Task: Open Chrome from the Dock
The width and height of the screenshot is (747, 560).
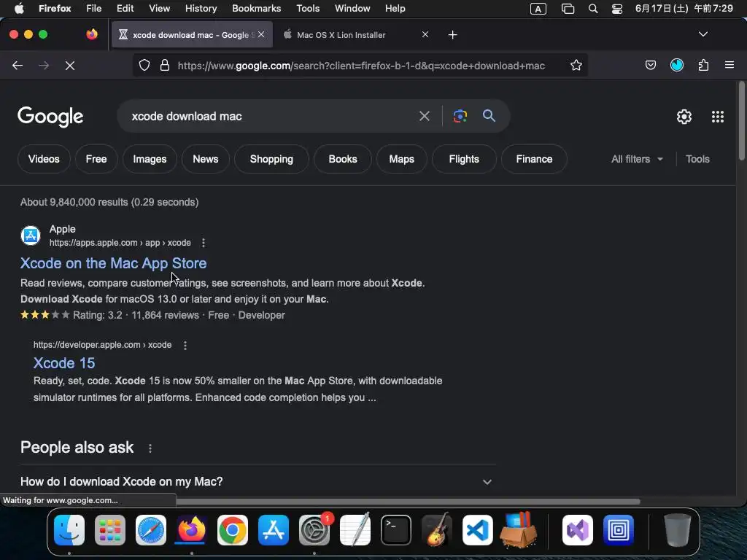Action: click(233, 529)
